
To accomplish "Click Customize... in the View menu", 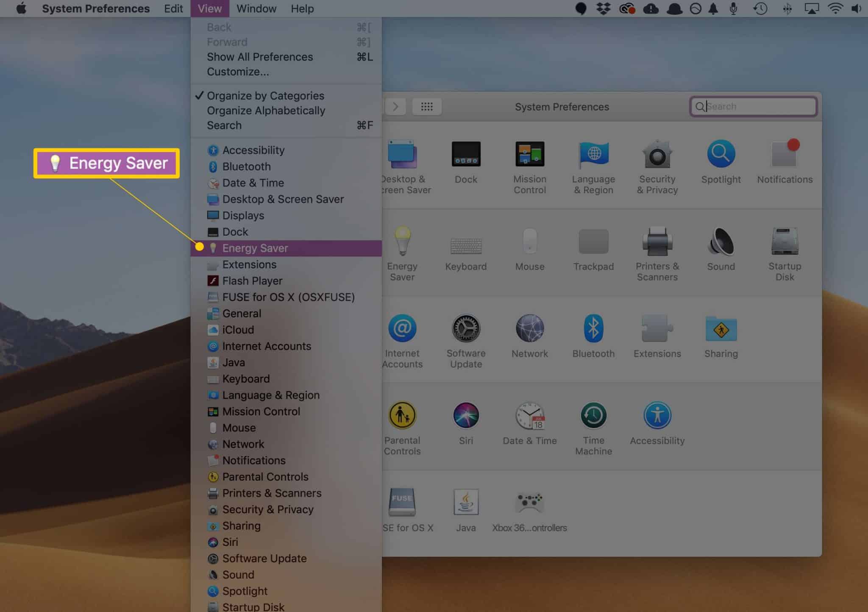I will click(238, 72).
